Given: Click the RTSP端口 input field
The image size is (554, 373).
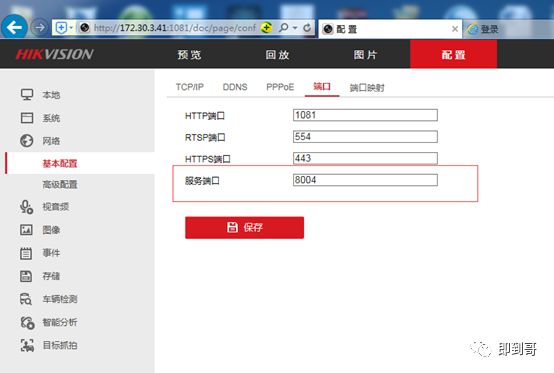Looking at the screenshot, I should point(365,137).
